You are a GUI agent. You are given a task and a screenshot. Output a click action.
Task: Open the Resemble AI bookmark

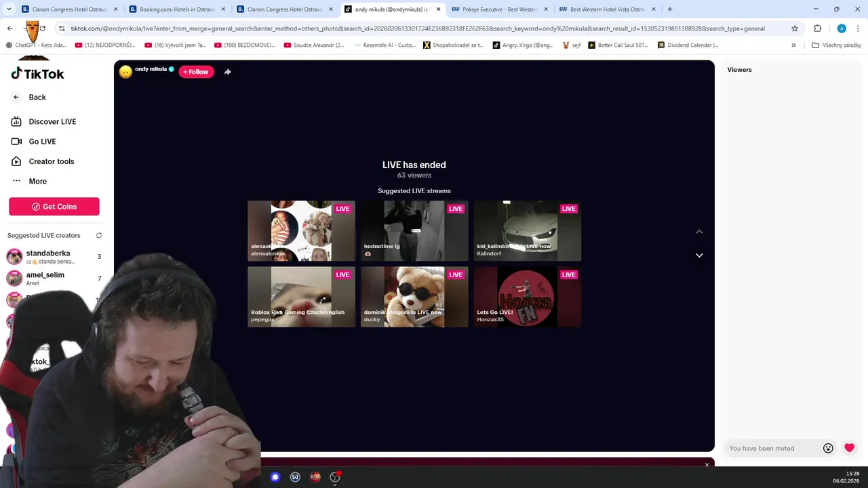point(384,45)
